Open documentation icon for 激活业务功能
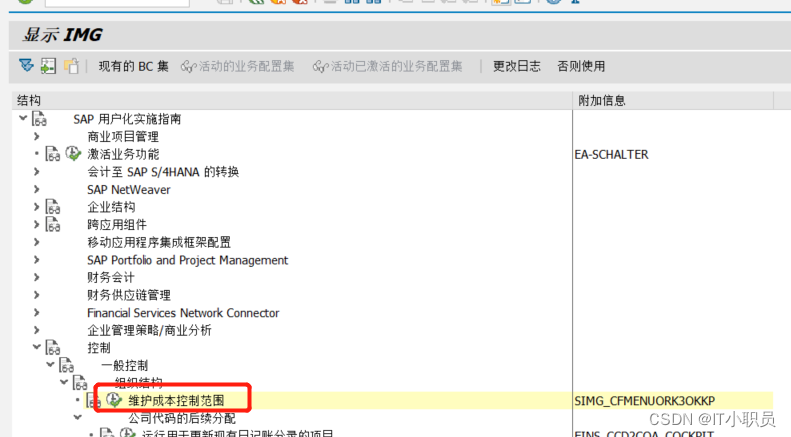Viewport: 791px width, 437px height. coord(53,154)
